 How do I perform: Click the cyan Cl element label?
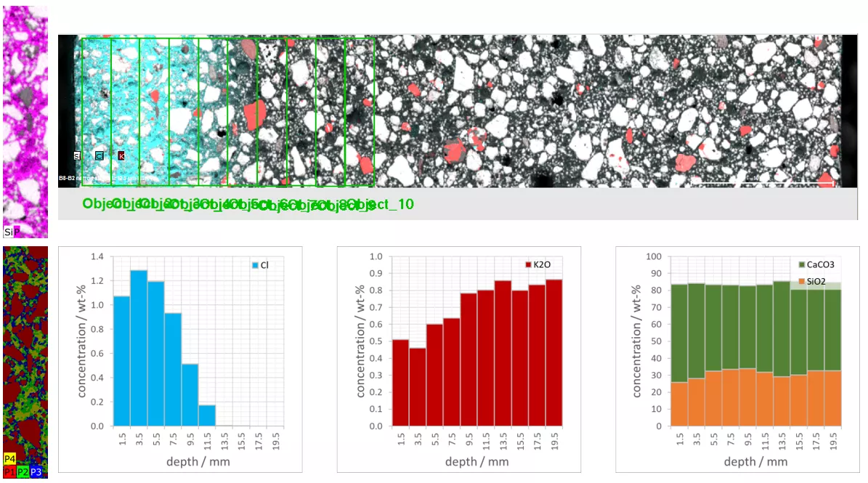(x=99, y=156)
